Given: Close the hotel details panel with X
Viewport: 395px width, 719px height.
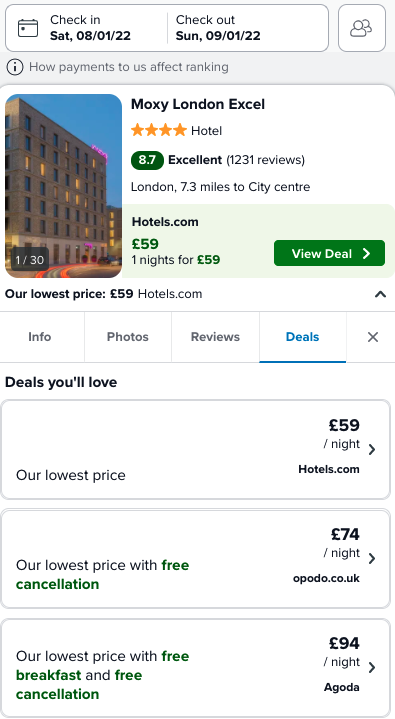Looking at the screenshot, I should click(373, 337).
